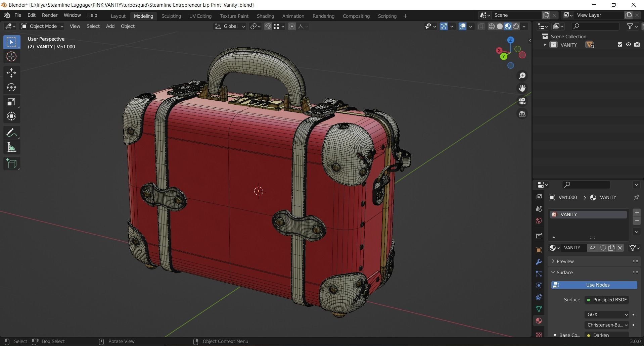This screenshot has height=346, width=644.
Task: Select the Transform tool
Action: point(12,116)
